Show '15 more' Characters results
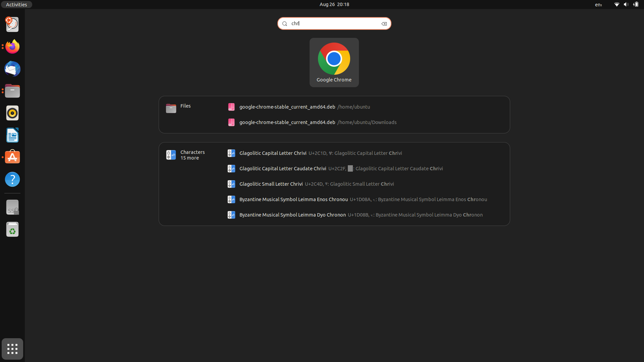Image resolution: width=644 pixels, height=362 pixels. pyautogui.click(x=190, y=158)
